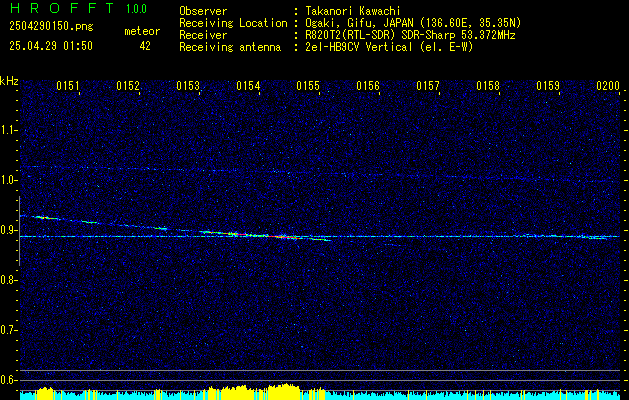Click the 0200 time marker
The width and height of the screenshot is (629, 400).
point(608,86)
